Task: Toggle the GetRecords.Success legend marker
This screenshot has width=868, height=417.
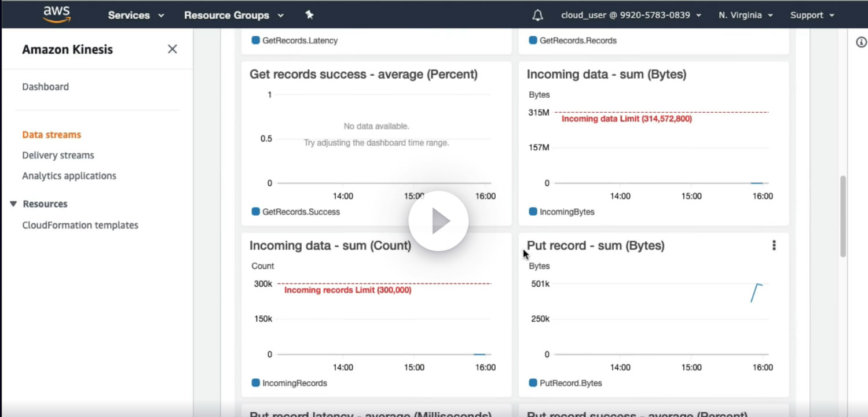Action: tap(255, 212)
